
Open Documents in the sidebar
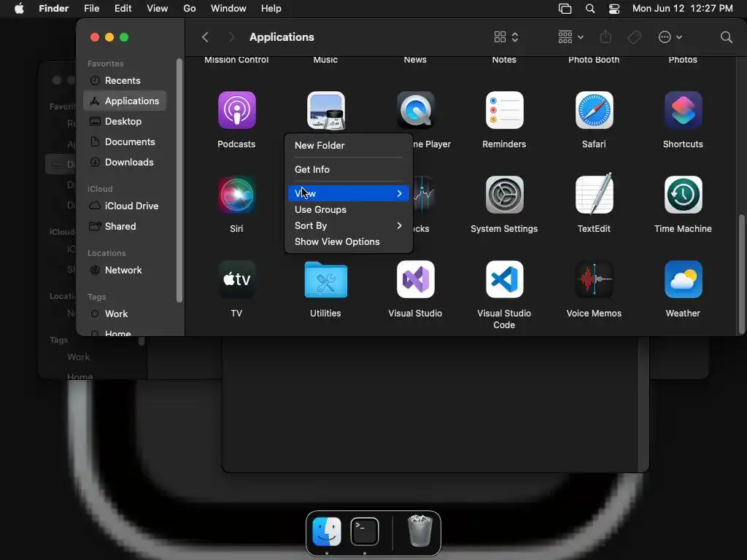[125, 142]
